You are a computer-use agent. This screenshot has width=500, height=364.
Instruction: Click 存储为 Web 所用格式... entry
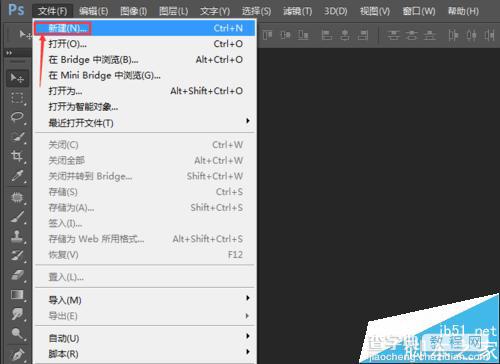145,239
